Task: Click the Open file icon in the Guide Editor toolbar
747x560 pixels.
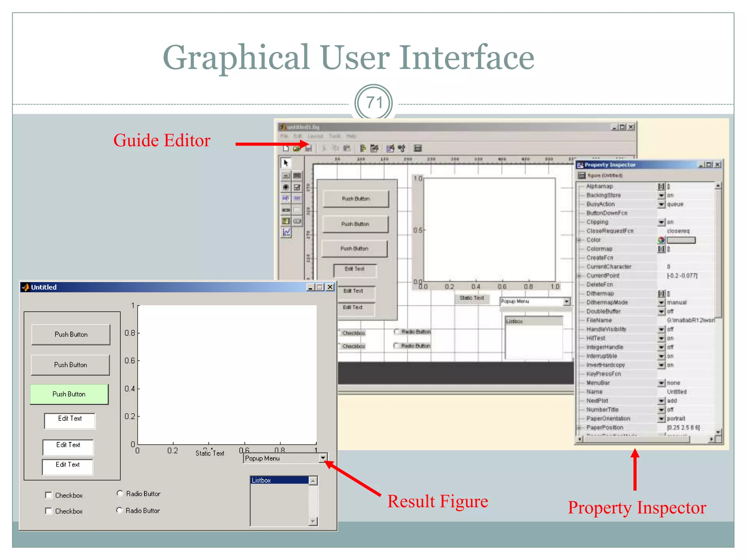Action: point(297,148)
